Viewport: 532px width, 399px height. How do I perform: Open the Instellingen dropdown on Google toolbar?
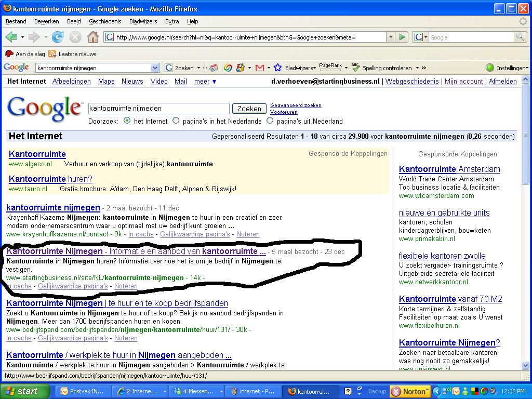(x=527, y=68)
